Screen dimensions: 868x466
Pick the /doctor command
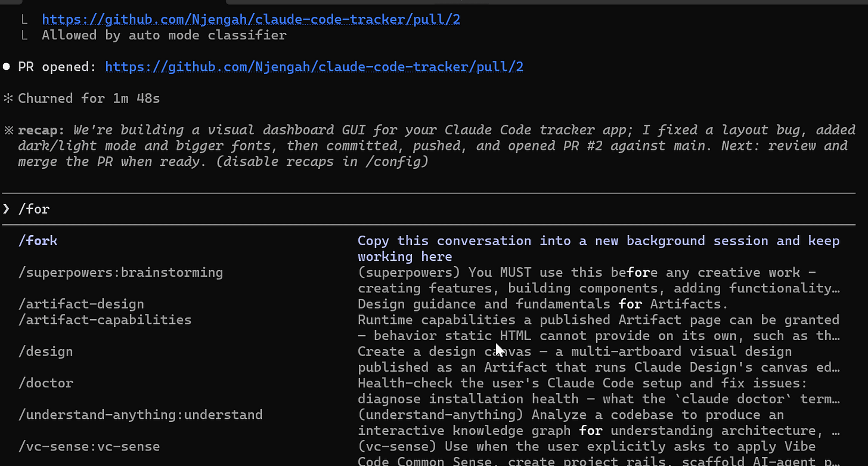click(45, 383)
